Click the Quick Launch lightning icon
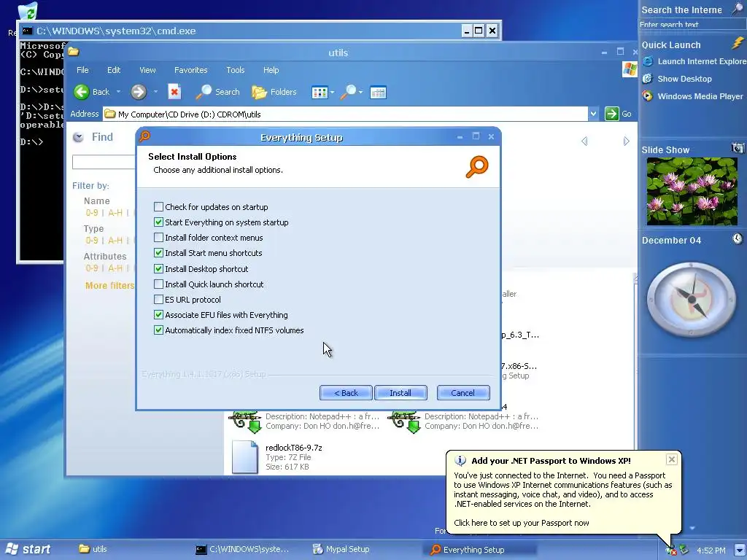The height and width of the screenshot is (560, 747). coord(738,43)
